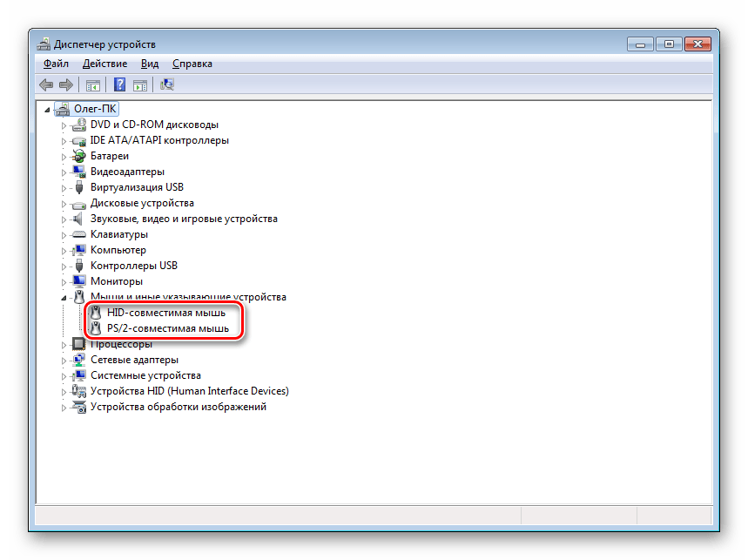Open the Вид menu
748x560 pixels.
pos(149,64)
